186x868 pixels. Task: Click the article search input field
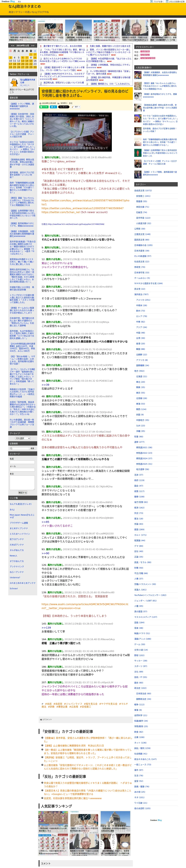(x=19, y=448)
